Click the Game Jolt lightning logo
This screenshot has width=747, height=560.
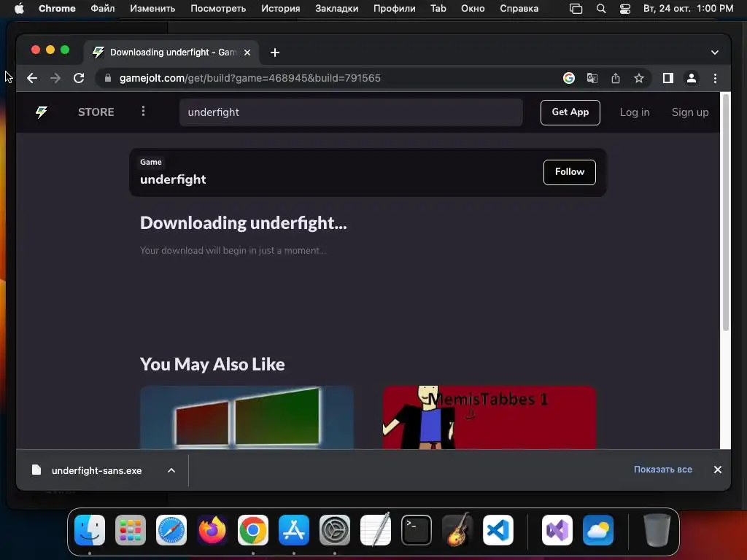pos(42,112)
